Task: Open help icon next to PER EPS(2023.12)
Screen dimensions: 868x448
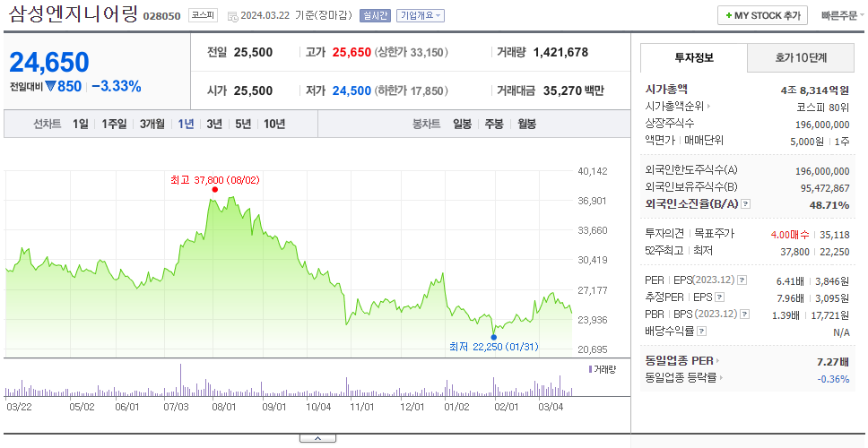Action: point(742,280)
